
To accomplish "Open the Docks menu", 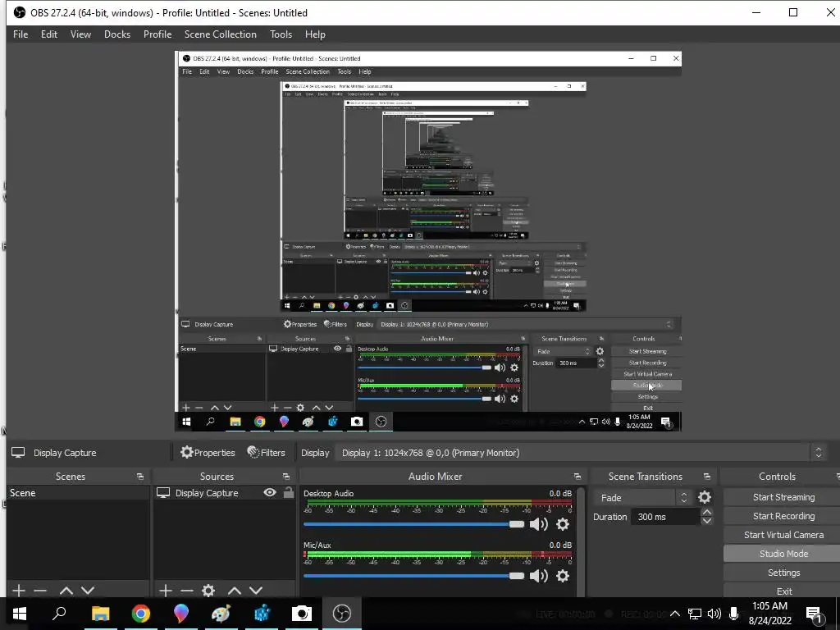I will pyautogui.click(x=116, y=34).
